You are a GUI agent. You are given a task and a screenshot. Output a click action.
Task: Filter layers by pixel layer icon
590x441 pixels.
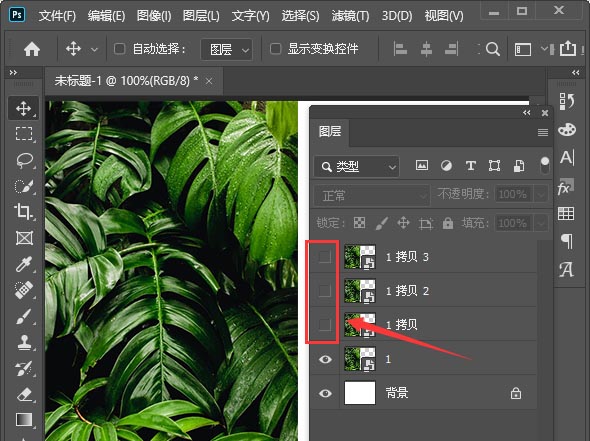click(422, 166)
